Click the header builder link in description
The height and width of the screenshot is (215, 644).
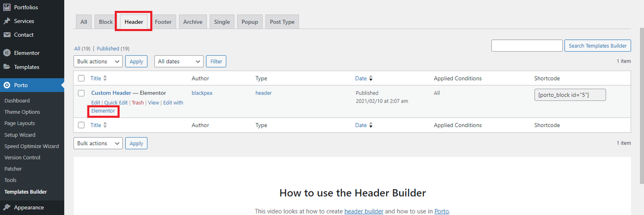364,211
